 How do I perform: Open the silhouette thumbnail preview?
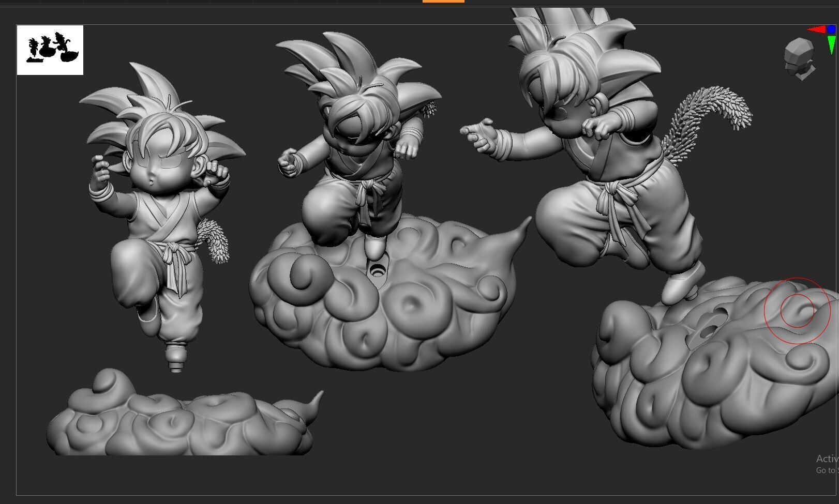point(50,50)
